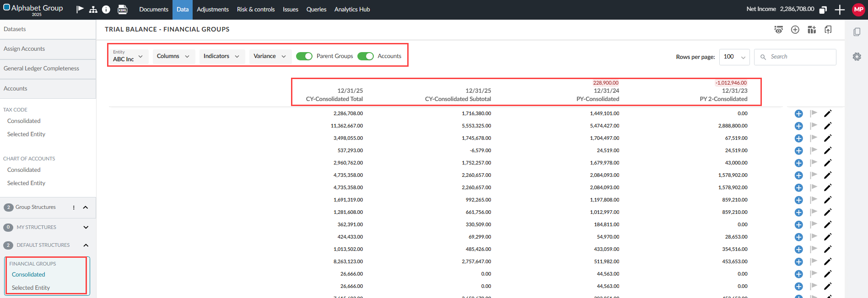Click the flag on the 362,391.00 row
This screenshot has width=868, height=298.
point(814,224)
